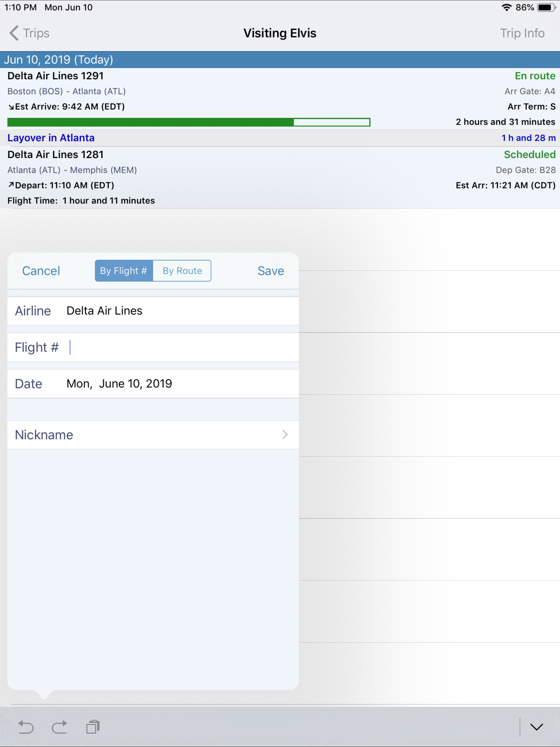
Task: Open the Nickname row chevron
Action: (x=285, y=434)
